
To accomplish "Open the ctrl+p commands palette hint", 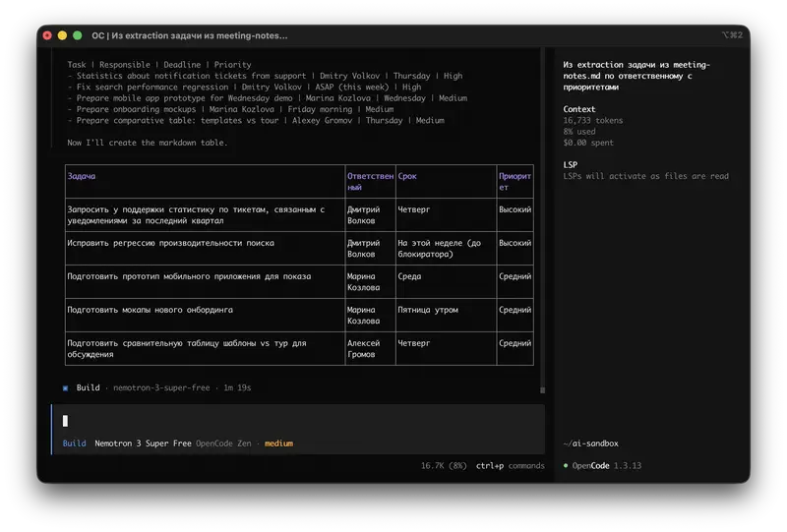I will pos(510,466).
